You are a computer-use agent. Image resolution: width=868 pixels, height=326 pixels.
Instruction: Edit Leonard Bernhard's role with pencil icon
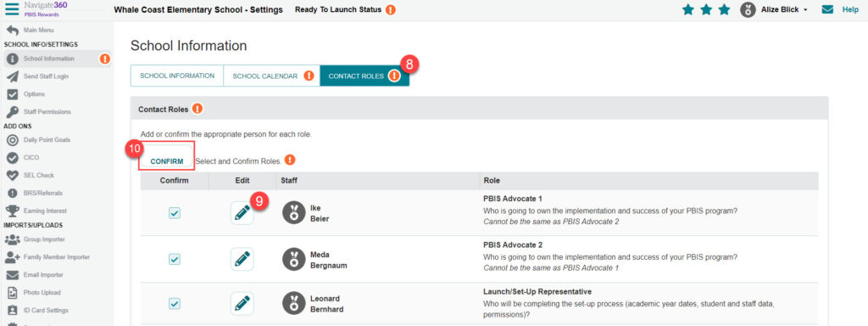242,304
